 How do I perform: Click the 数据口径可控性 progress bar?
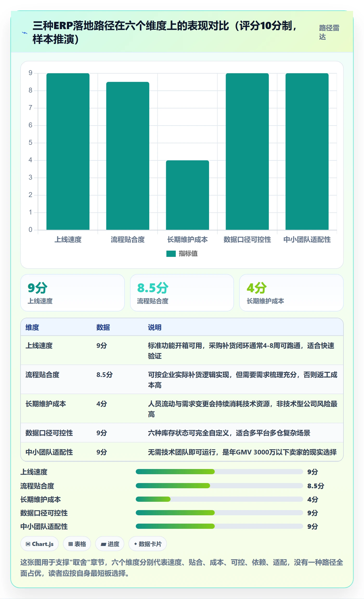[219, 513]
